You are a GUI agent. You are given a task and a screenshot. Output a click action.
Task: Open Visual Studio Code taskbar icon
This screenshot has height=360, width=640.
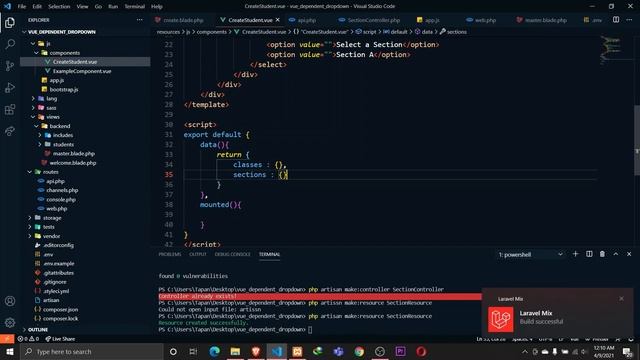(x=277, y=351)
